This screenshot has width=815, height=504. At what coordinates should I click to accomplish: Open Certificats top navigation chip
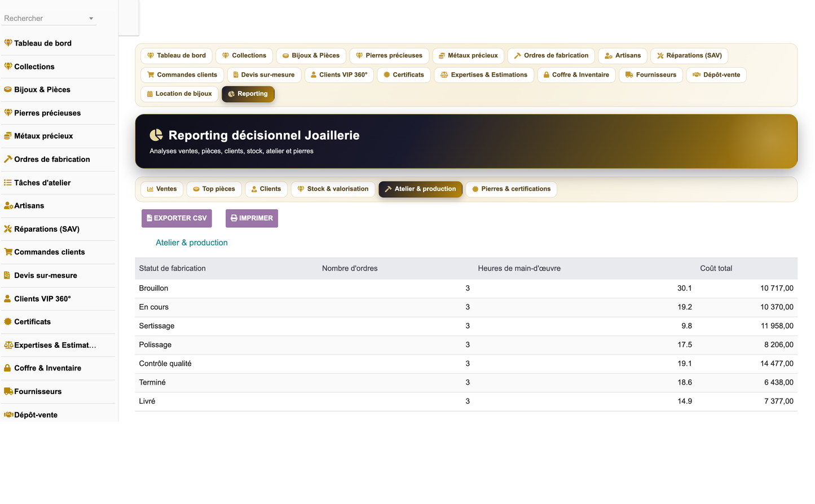click(x=404, y=74)
